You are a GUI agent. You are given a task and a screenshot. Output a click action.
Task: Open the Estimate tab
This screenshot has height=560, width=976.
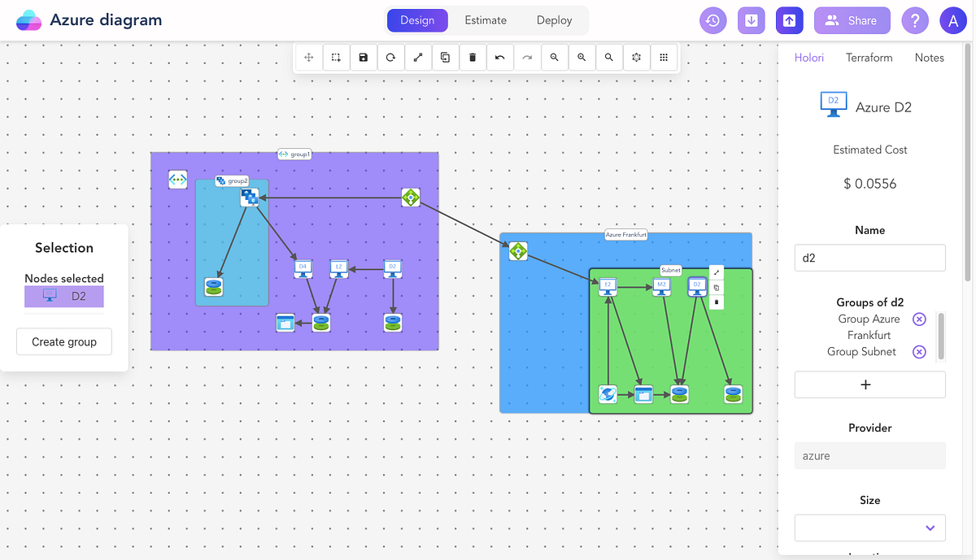(x=486, y=20)
